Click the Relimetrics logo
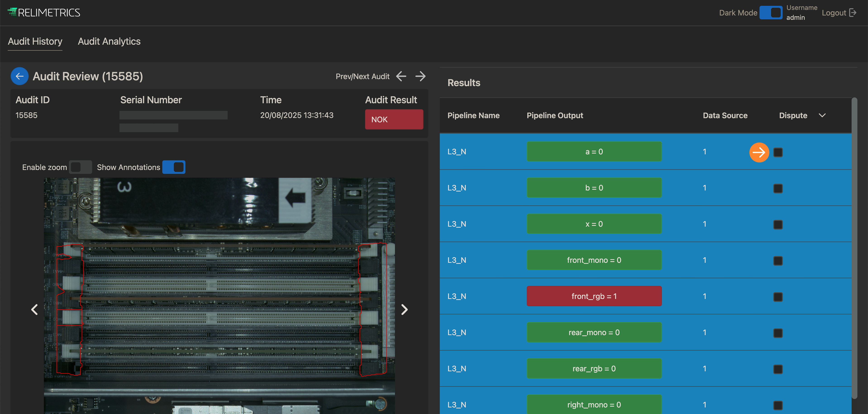 (x=44, y=13)
